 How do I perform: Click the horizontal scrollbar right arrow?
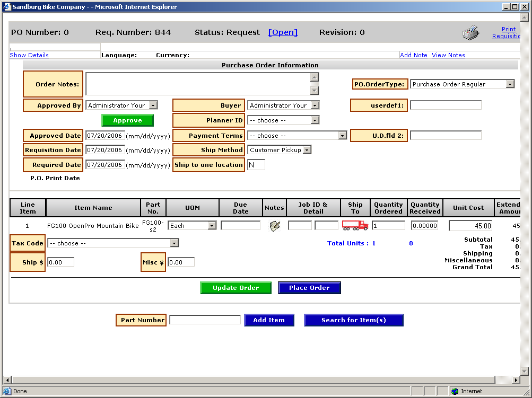click(x=517, y=380)
